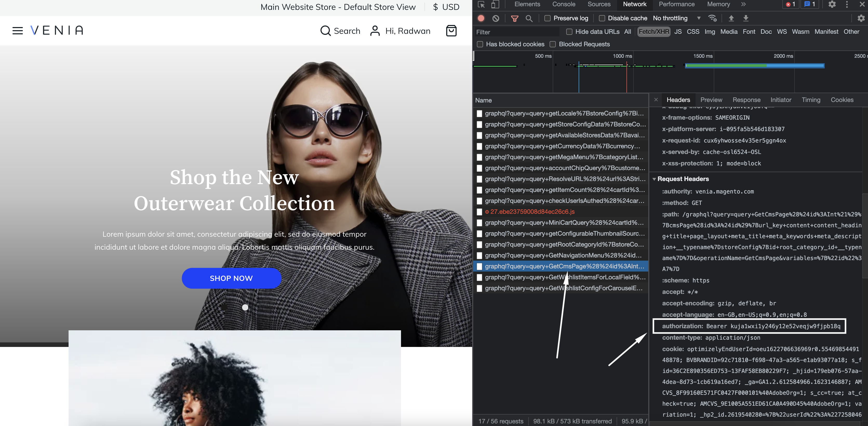Viewport: 868px width, 426px height.
Task: Click the SHOP NOW button
Action: [x=231, y=278]
